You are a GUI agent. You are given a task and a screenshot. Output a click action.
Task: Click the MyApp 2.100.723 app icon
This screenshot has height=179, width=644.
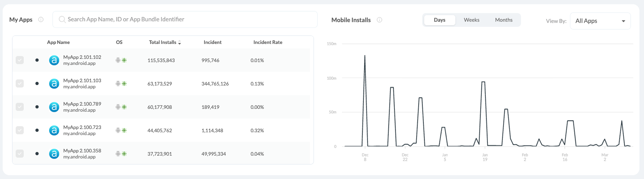tap(54, 131)
